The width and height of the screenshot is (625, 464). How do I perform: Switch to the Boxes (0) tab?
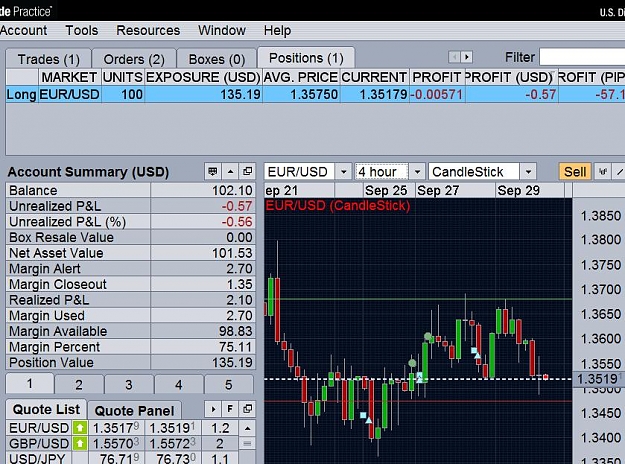217,59
